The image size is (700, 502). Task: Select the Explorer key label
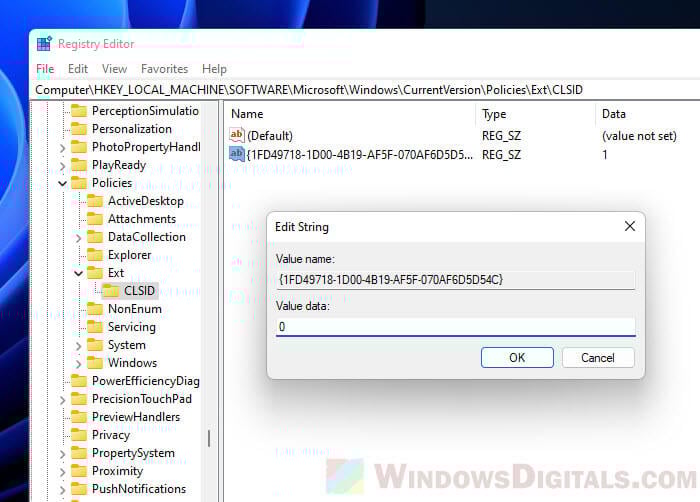coord(129,255)
